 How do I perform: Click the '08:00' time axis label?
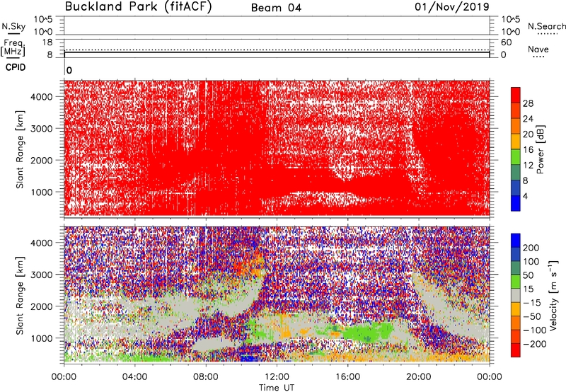(206, 377)
